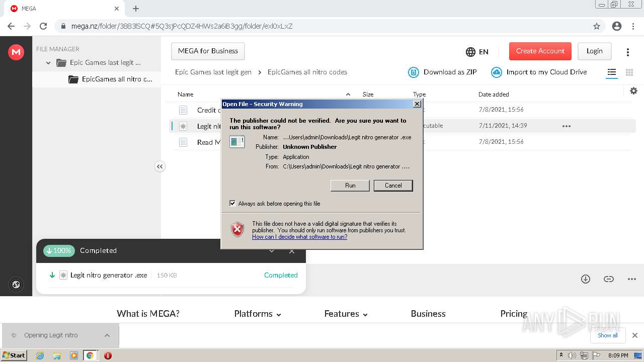This screenshot has height=362, width=644.
Task: Click the Credit file document icon
Action: 183,110
